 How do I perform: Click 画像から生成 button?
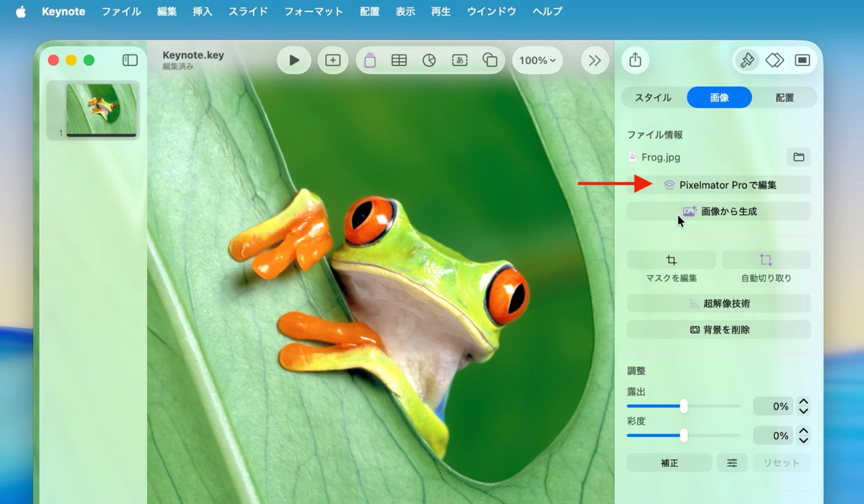click(x=719, y=211)
